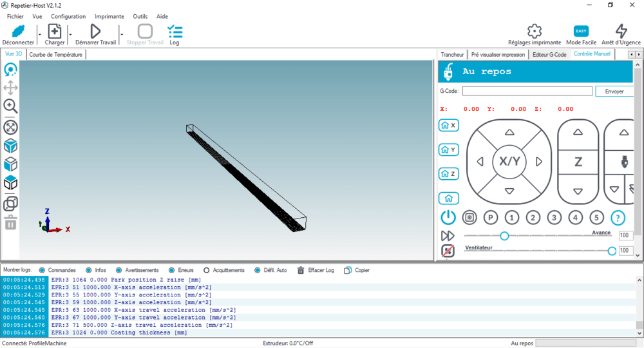Show the top cube view
The width and height of the screenshot is (644, 348).
(x=11, y=183)
